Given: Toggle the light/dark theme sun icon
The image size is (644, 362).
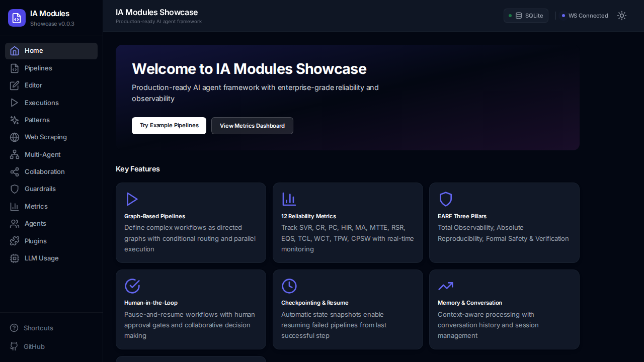Looking at the screenshot, I should click(622, 16).
